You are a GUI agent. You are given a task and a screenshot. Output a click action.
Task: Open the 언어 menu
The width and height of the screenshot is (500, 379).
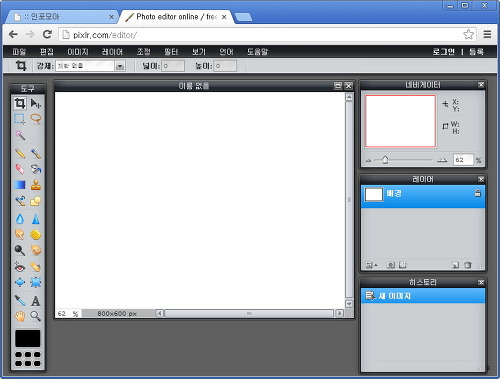(226, 52)
